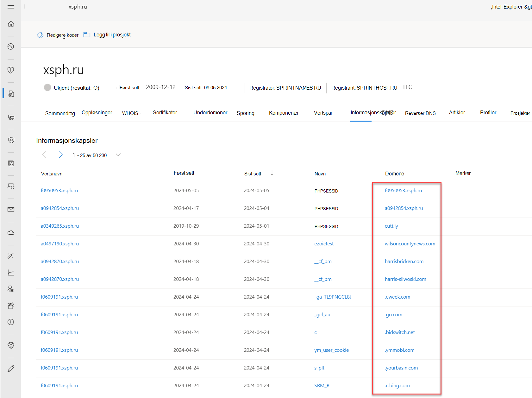This screenshot has height=398, width=532.
Task: Click the line chart reports icon
Action: coord(11,272)
